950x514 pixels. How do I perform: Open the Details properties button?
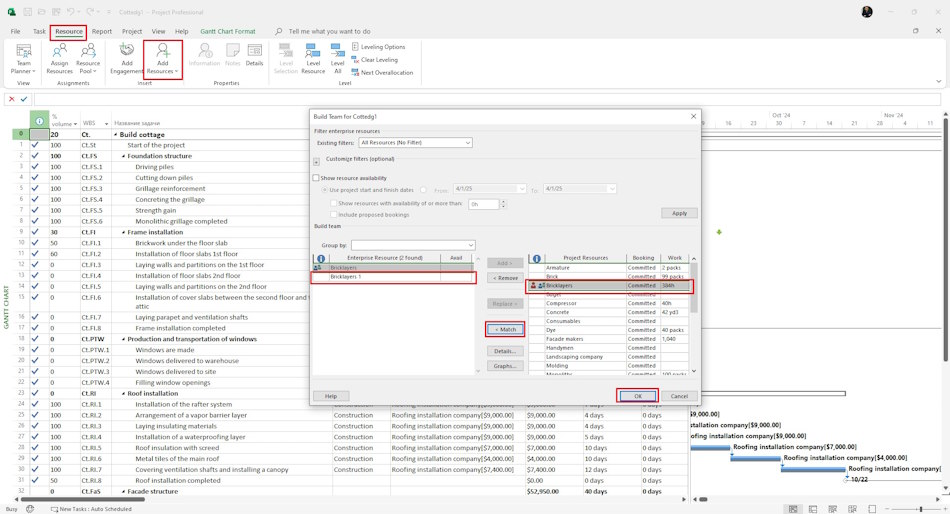point(254,55)
